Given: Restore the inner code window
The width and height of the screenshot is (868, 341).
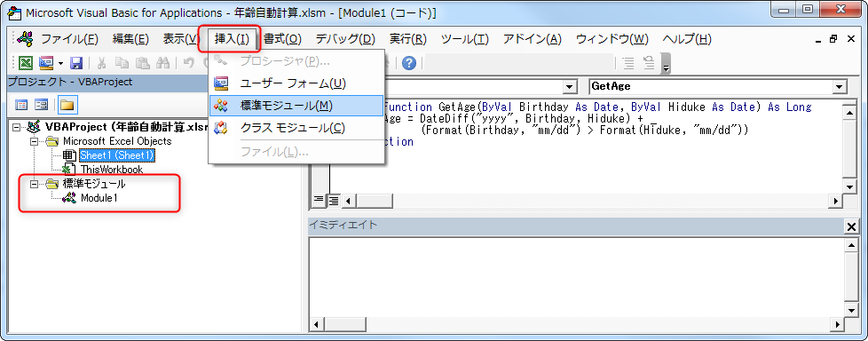Looking at the screenshot, I should 833,39.
